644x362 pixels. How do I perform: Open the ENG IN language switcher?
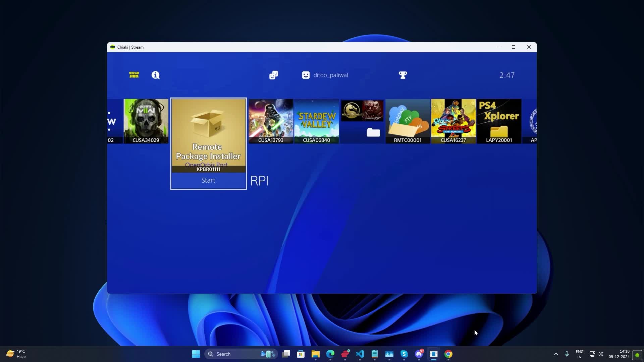pyautogui.click(x=579, y=354)
